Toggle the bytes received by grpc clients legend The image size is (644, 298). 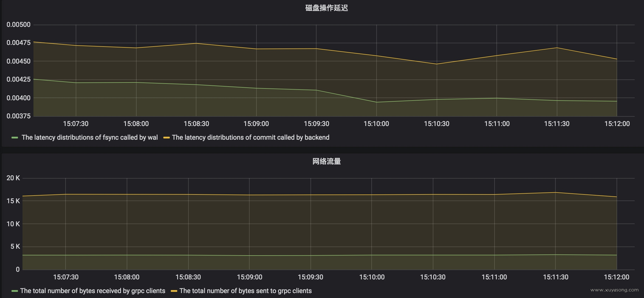(x=93, y=291)
